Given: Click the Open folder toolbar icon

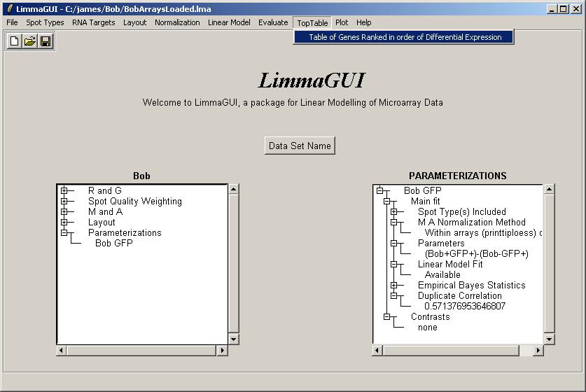Looking at the screenshot, I should [30, 41].
